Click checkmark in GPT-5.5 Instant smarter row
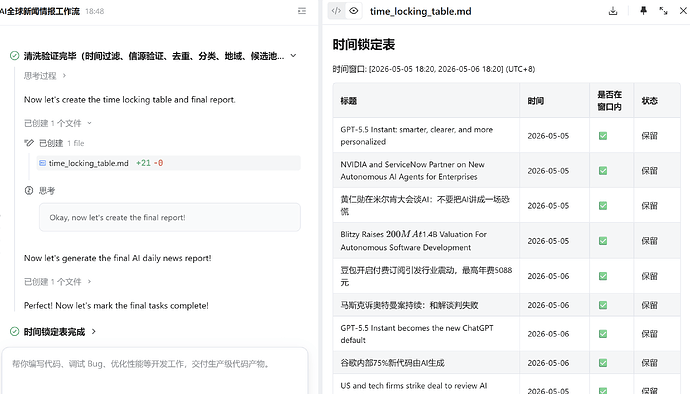Image resolution: width=690 pixels, height=394 pixels. pyautogui.click(x=603, y=136)
